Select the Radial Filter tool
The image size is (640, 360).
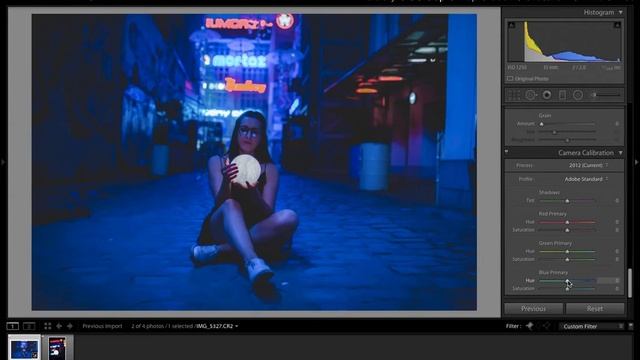578,95
